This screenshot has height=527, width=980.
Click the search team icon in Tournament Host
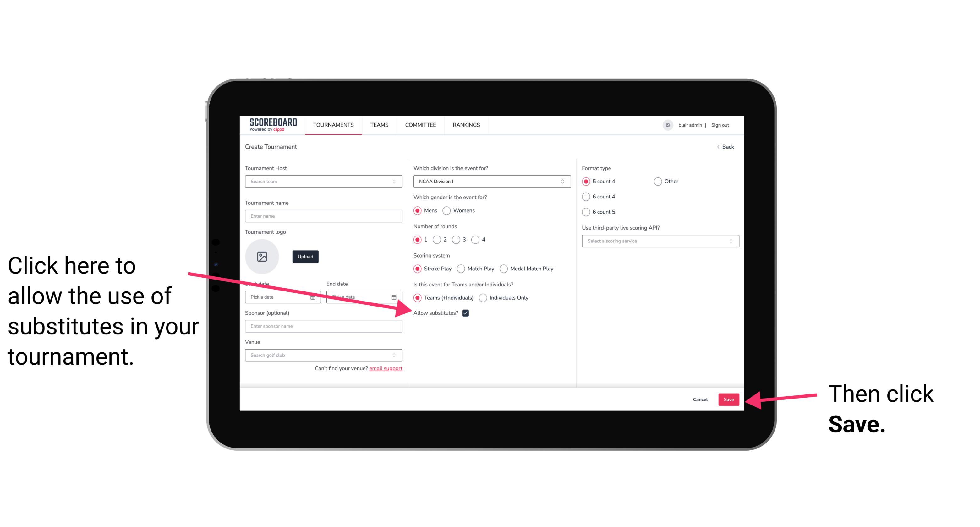click(396, 182)
